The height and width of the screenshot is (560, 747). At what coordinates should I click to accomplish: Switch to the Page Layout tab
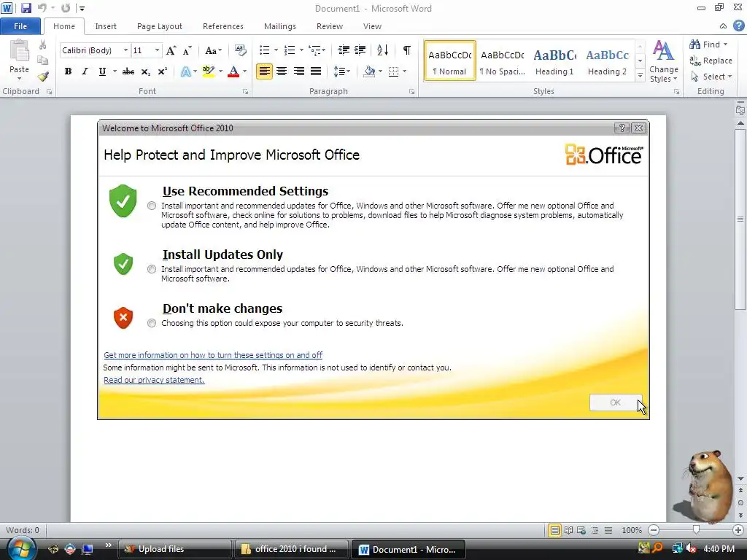(160, 26)
